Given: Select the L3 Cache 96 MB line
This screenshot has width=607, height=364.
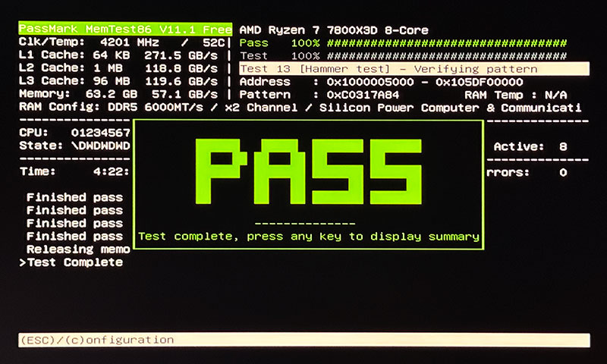Looking at the screenshot, I should (118, 81).
